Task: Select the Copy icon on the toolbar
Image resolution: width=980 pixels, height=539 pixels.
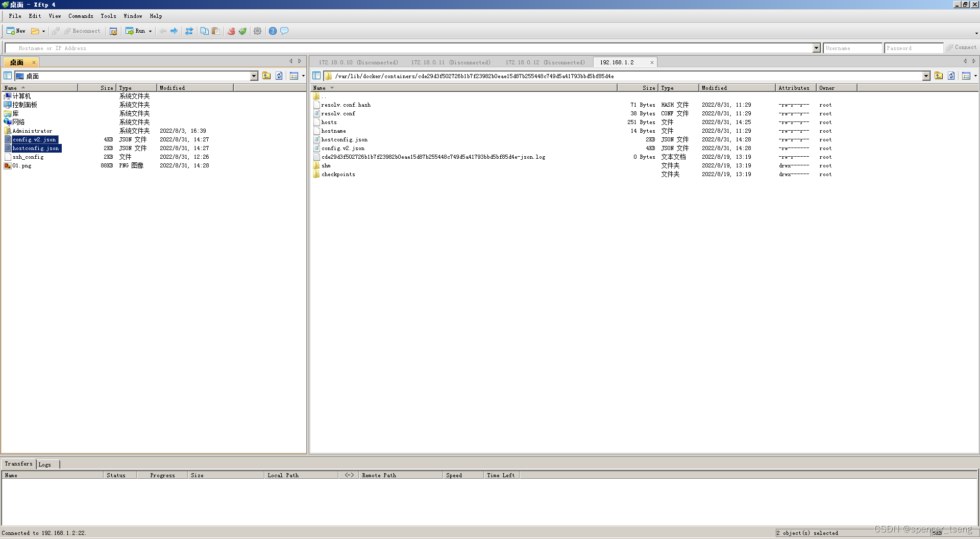Action: click(204, 31)
